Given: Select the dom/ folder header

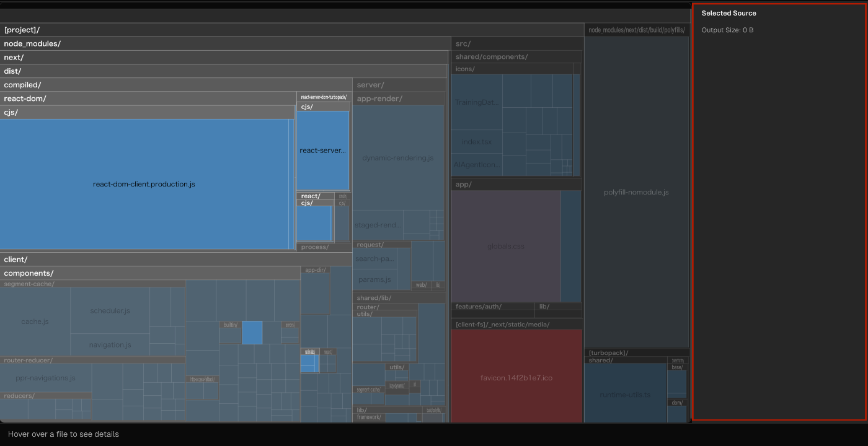Looking at the screenshot, I should point(677,403).
